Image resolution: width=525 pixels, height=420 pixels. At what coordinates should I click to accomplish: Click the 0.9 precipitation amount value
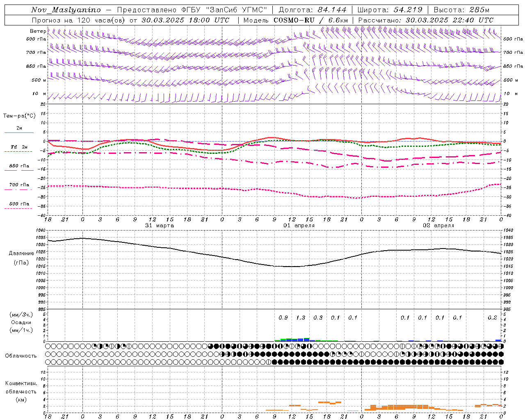point(283,318)
